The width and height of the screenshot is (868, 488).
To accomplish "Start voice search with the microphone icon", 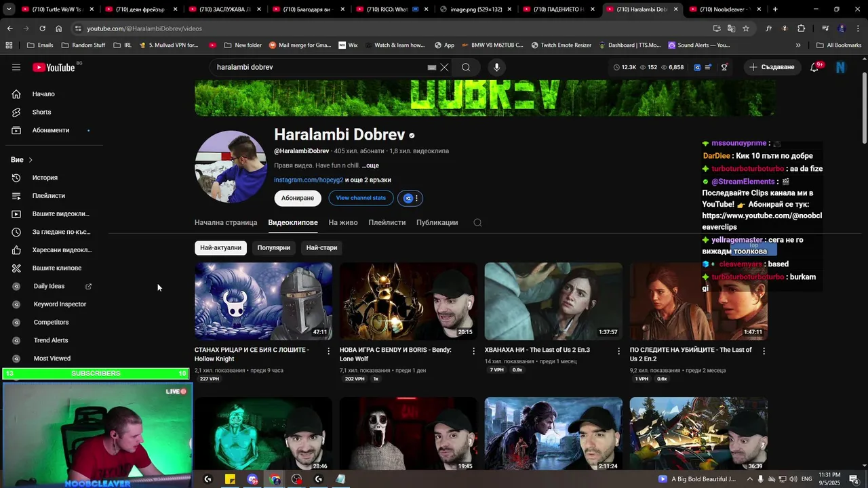I will [496, 67].
